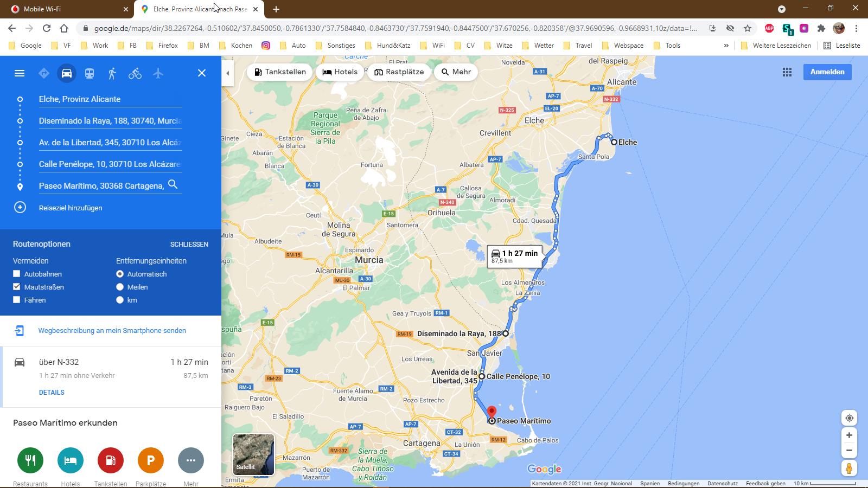Image resolution: width=868 pixels, height=488 pixels.
Task: Select Automatisch distance unit
Action: (120, 274)
